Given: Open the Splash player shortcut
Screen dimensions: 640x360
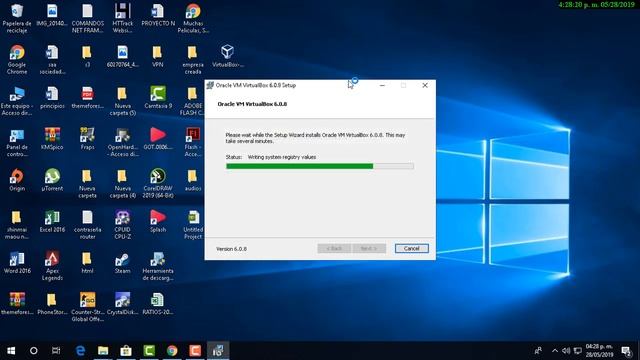Looking at the screenshot, I should click(x=158, y=222).
